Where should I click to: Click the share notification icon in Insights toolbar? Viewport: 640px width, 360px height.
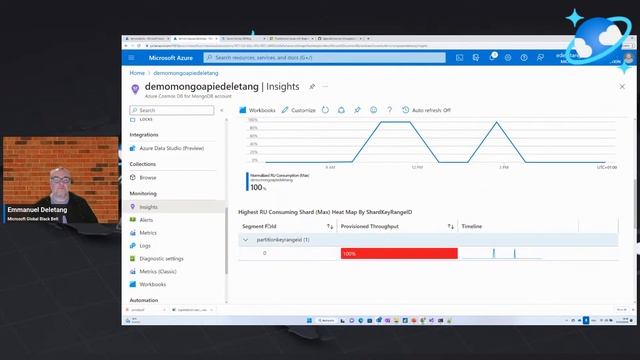pos(341,110)
